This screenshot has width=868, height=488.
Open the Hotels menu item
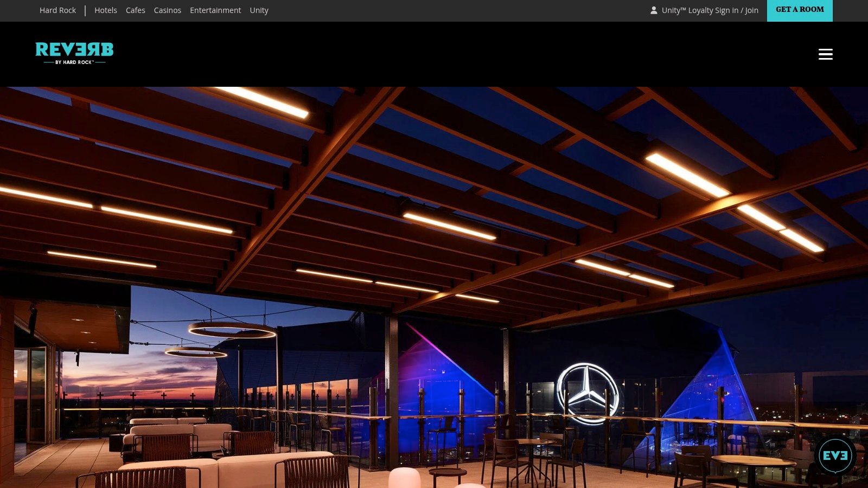106,10
